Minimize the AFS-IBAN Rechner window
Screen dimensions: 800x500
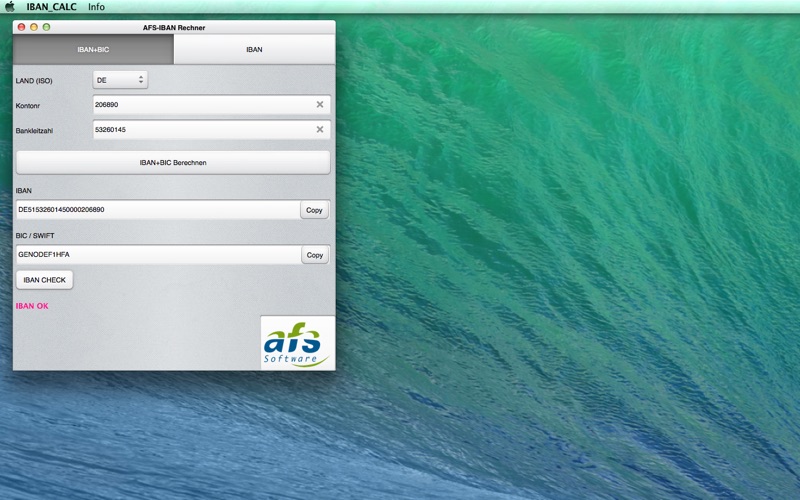click(x=34, y=27)
